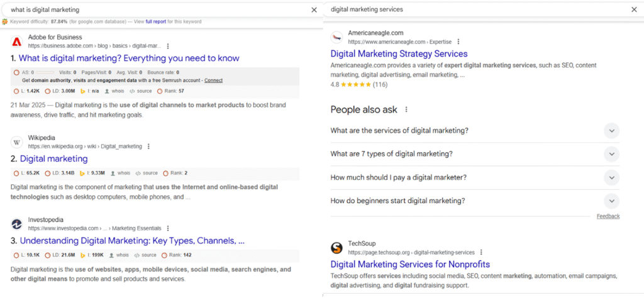Image resolution: width=644 pixels, height=298 pixels.
Task: Click into the 'digital marketing services' search field
Action: [x=472, y=9]
